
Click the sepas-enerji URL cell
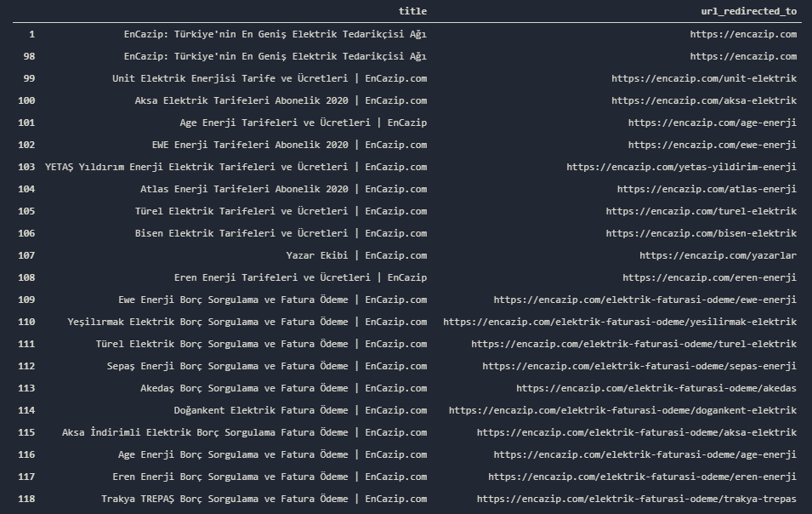639,366
